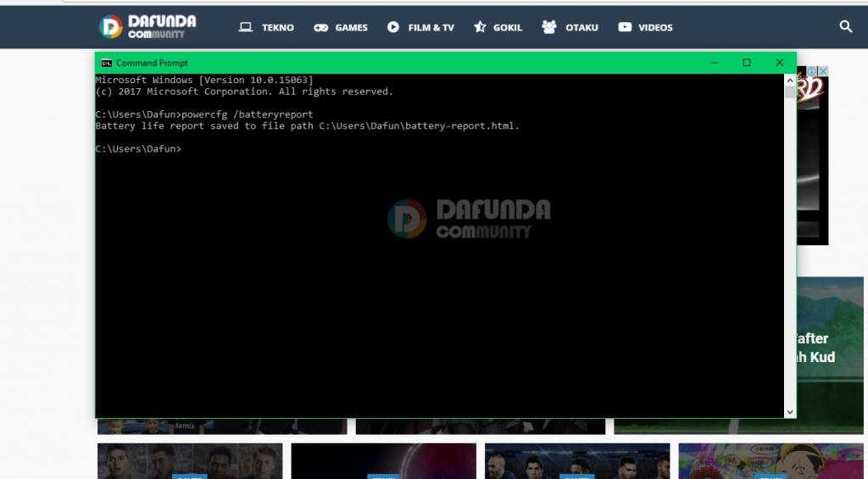Maximize the Command Prompt window
Viewport: 868px width, 479px height.
(747, 63)
